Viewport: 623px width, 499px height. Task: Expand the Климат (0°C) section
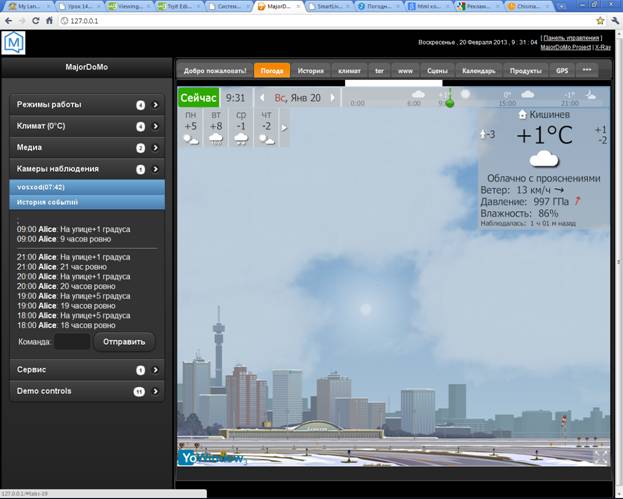(85, 126)
